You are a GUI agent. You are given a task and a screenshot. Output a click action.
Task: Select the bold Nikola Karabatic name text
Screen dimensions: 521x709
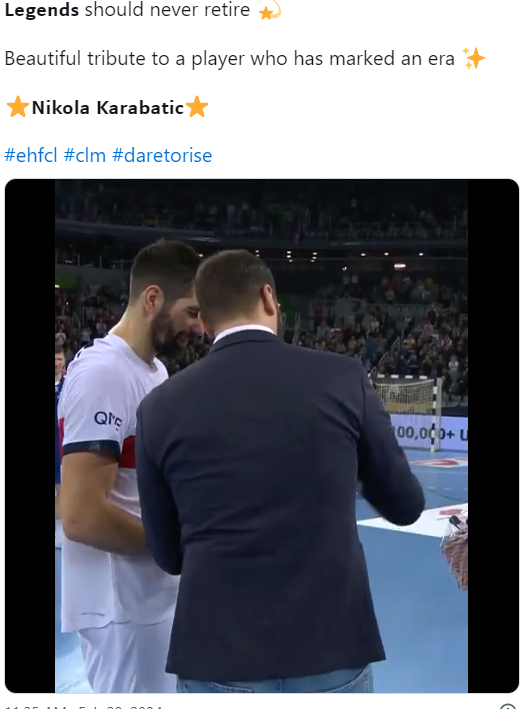(108, 108)
